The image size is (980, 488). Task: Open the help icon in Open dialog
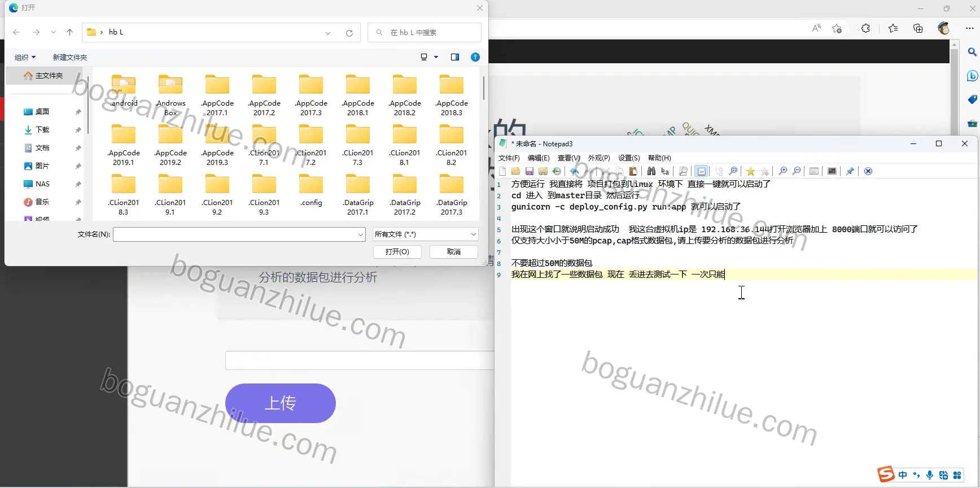click(475, 57)
